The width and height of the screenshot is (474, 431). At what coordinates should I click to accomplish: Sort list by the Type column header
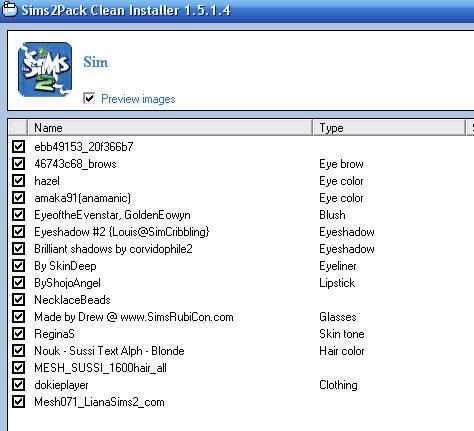(x=389, y=128)
